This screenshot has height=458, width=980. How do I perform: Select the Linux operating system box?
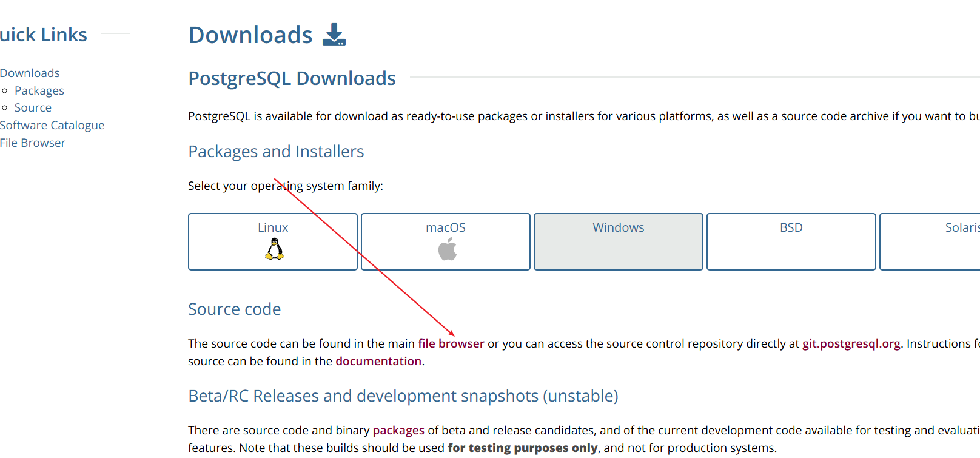point(273,241)
